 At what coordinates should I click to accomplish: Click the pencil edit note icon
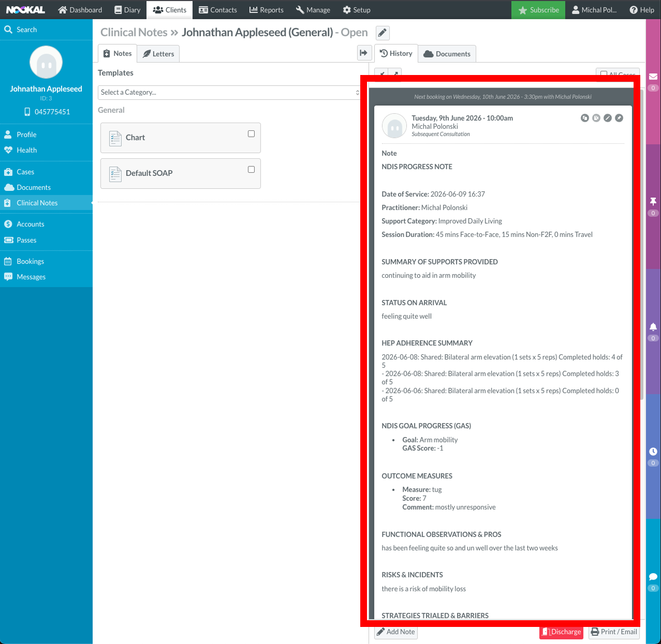tap(608, 118)
